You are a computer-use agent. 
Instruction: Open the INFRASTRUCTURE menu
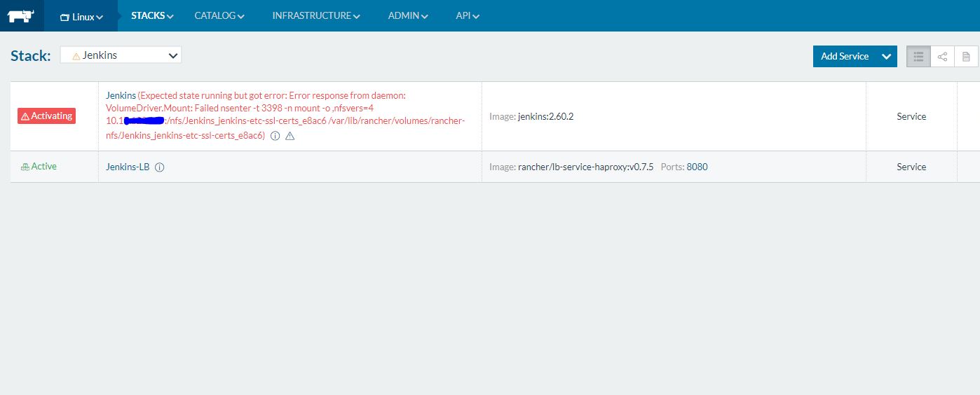click(x=316, y=15)
